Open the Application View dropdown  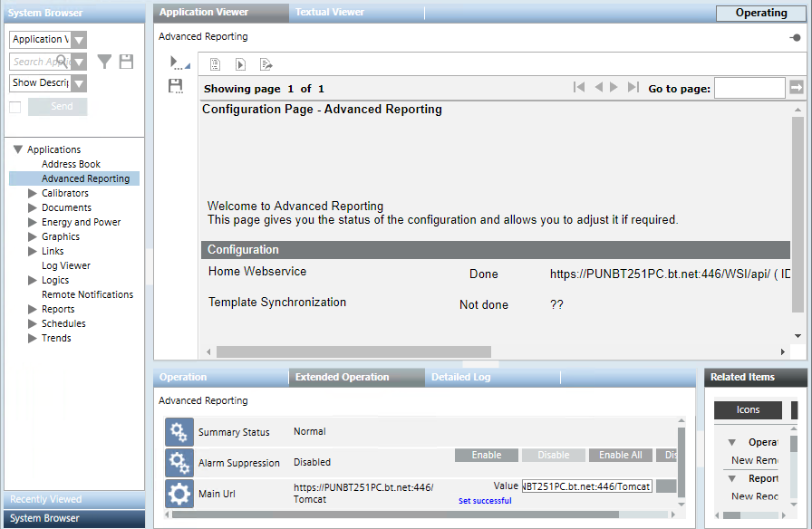pyautogui.click(x=79, y=40)
